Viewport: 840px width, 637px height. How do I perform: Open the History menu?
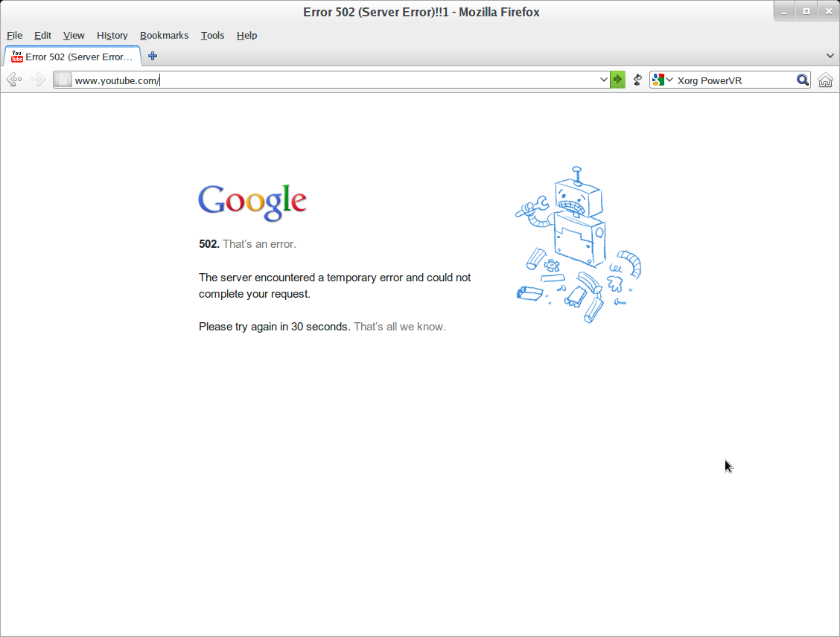pos(112,35)
